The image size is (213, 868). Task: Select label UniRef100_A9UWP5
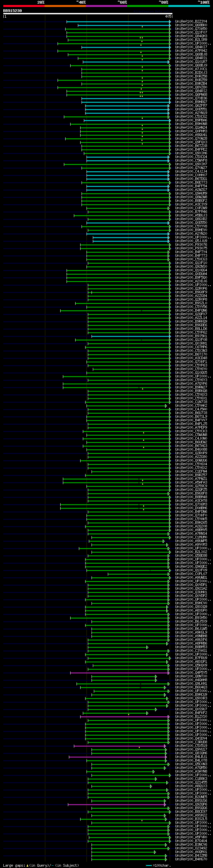(x=191, y=541)
